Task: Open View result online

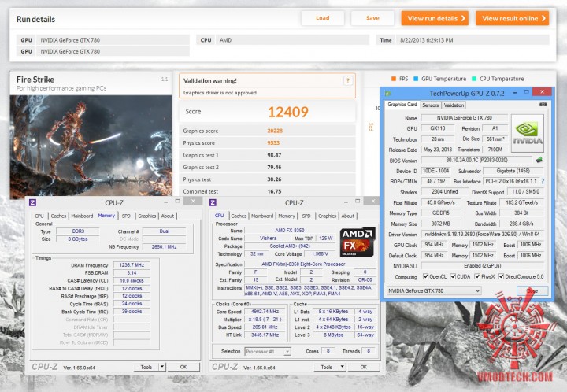Action: coord(513,18)
